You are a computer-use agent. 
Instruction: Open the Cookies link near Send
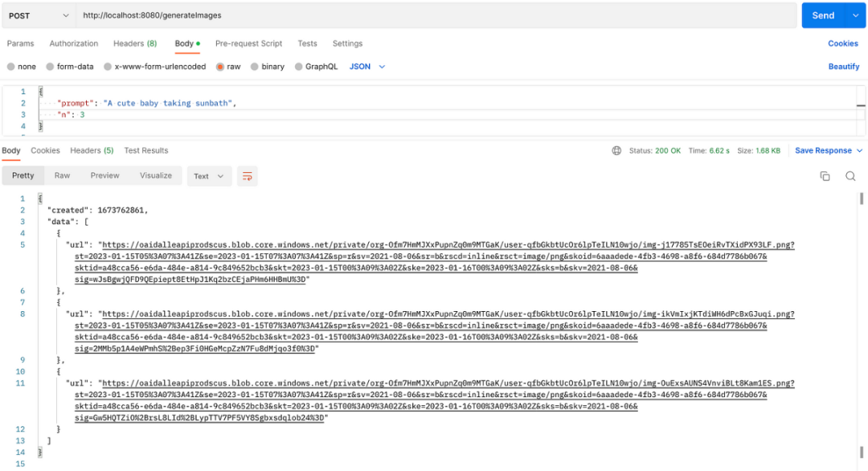pos(842,43)
